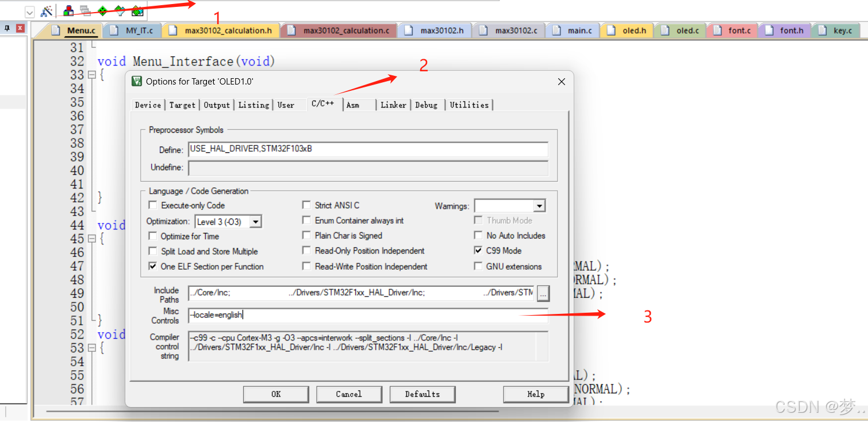Click the Keil icon in Options dialog title
The image size is (868, 422).
(x=137, y=81)
